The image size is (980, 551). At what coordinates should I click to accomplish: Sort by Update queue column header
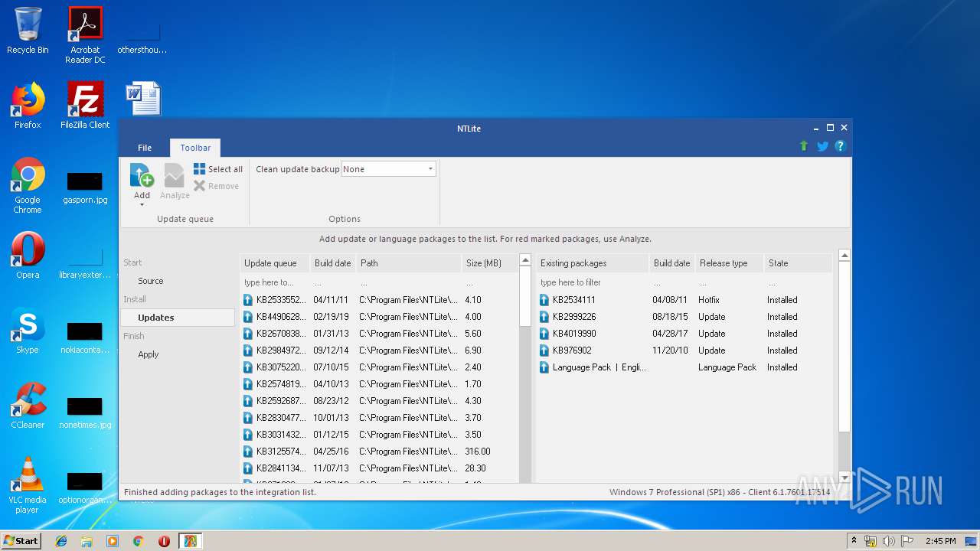click(x=274, y=262)
